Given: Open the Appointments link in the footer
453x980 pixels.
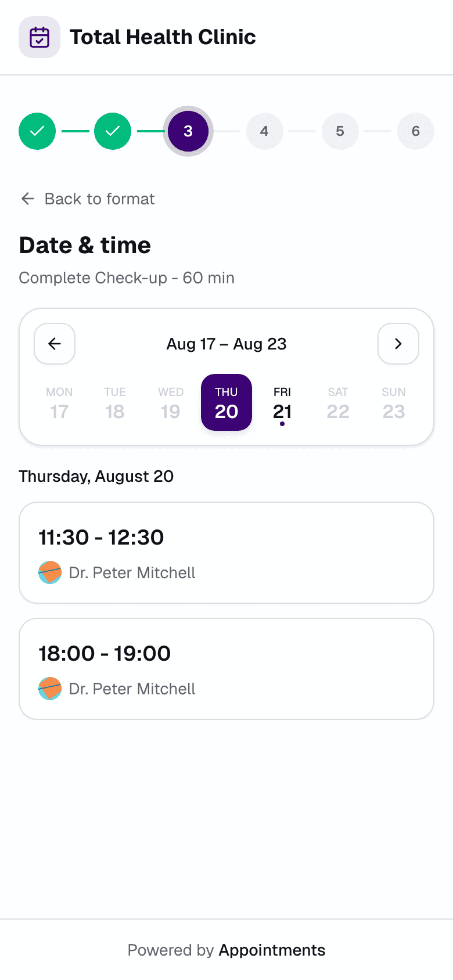Looking at the screenshot, I should click(x=272, y=950).
